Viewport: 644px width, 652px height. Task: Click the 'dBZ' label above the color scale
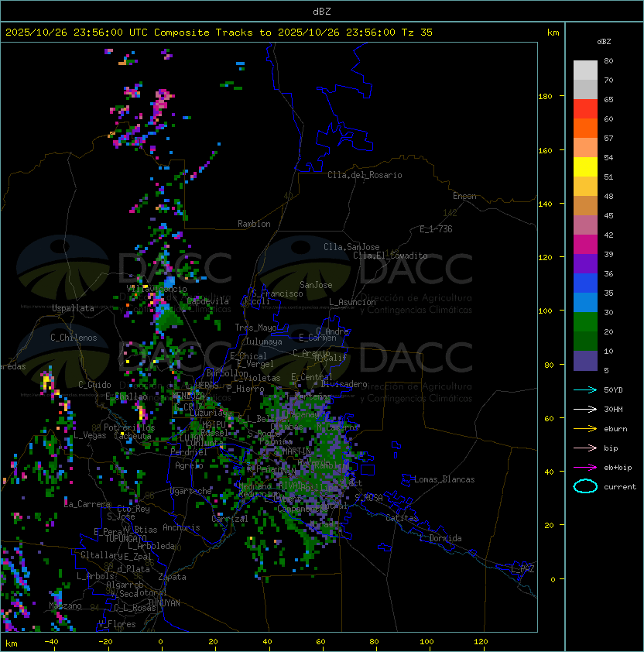click(604, 42)
